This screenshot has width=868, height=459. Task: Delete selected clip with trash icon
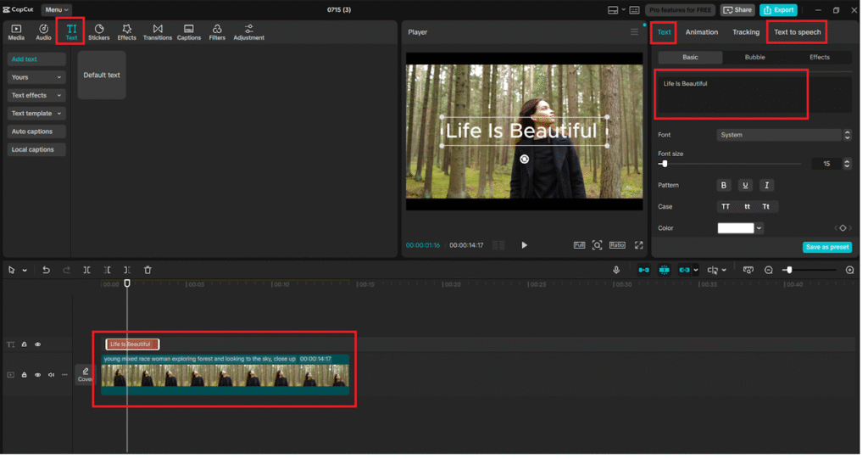pyautogui.click(x=147, y=270)
